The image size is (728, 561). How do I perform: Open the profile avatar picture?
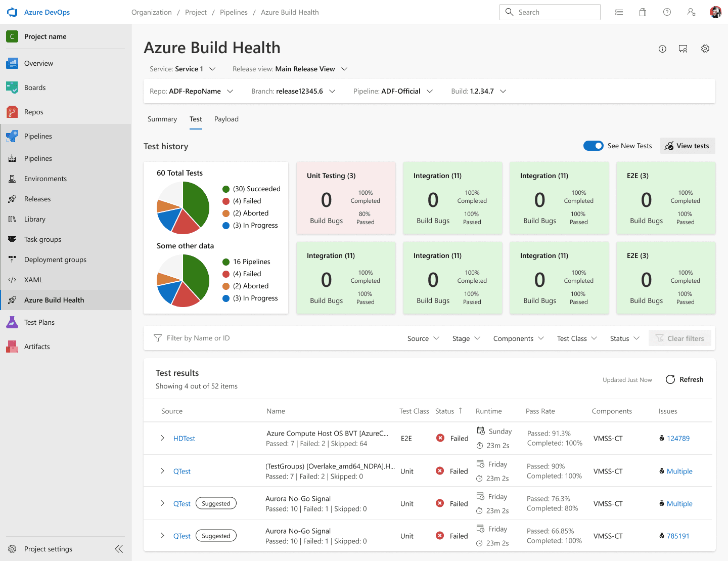coord(716,12)
